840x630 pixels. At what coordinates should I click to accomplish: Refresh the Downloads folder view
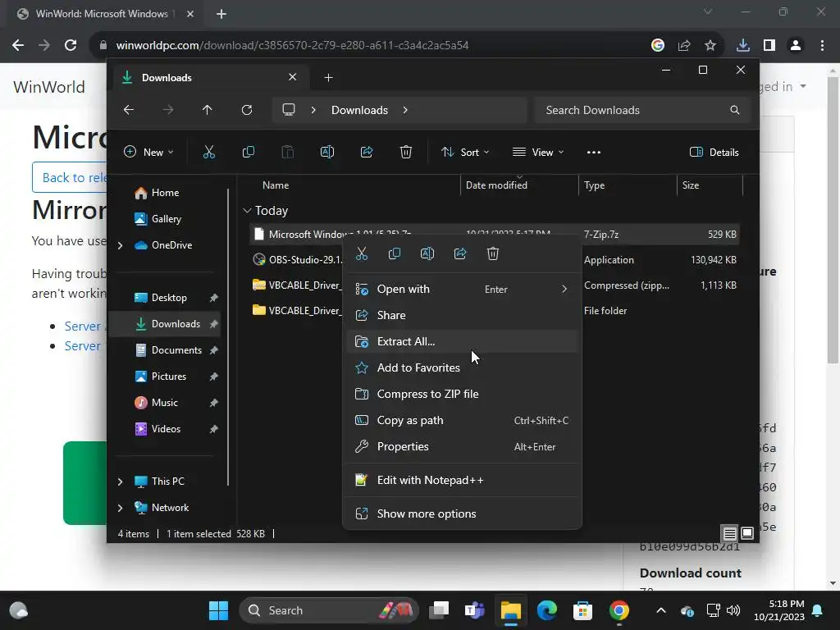[x=247, y=110]
